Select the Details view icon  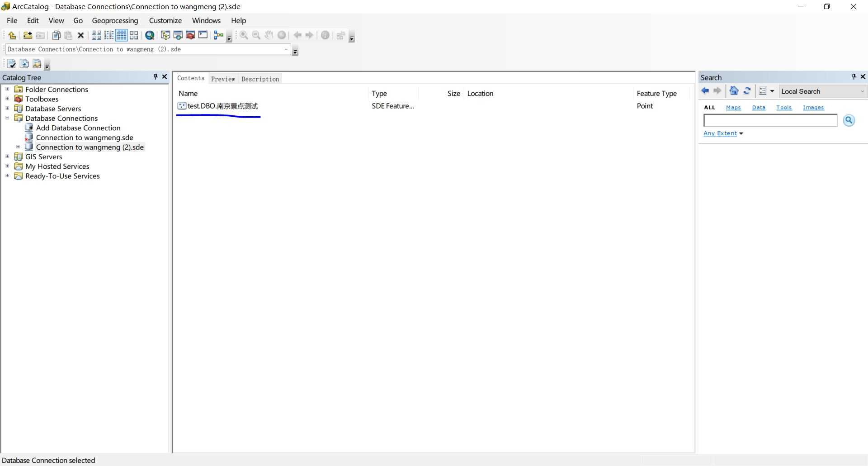pos(121,35)
